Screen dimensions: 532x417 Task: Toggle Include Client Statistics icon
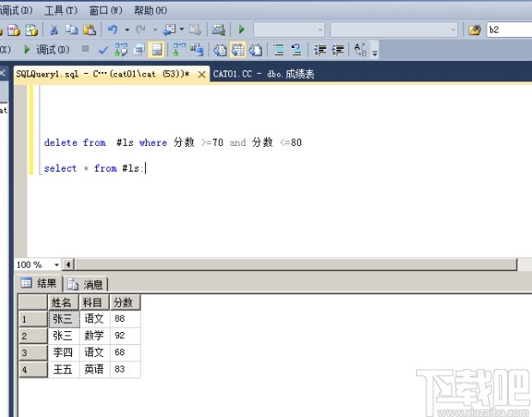(x=196, y=50)
